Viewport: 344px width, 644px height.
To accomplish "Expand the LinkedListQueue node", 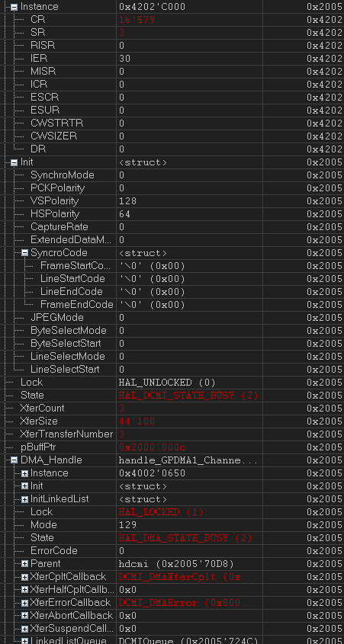I will 24,641.
